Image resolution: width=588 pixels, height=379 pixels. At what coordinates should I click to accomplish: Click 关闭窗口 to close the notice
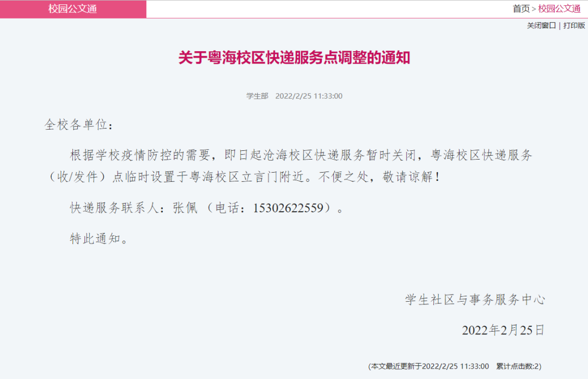[541, 26]
